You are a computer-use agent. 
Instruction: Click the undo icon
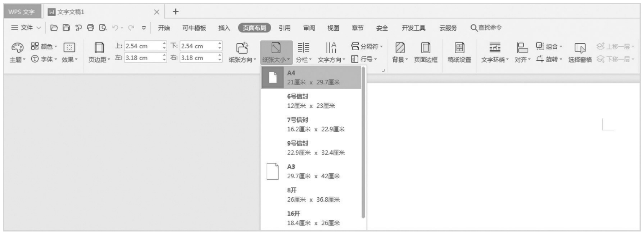point(115,28)
